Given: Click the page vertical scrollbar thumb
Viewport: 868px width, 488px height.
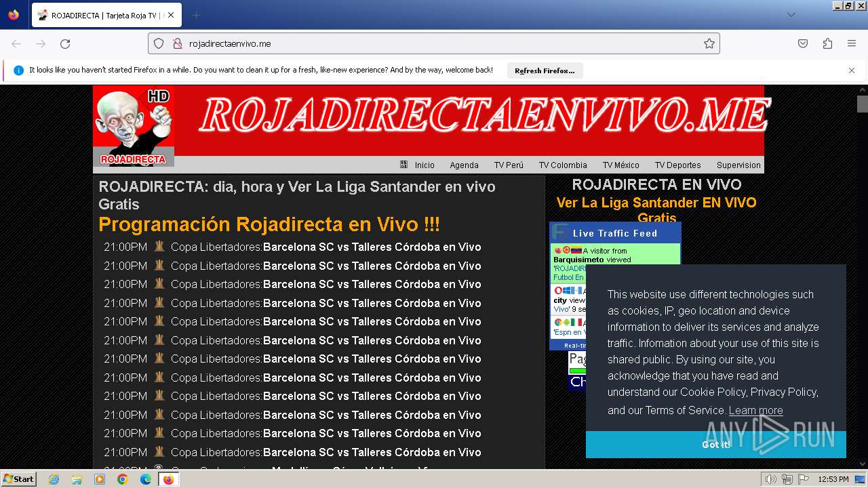Looking at the screenshot, I should coord(863,104).
